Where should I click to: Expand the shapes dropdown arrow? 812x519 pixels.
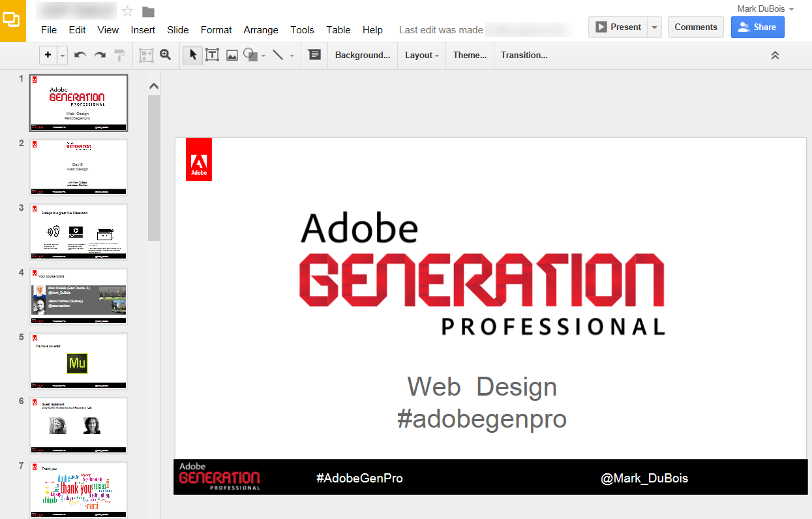tap(263, 56)
